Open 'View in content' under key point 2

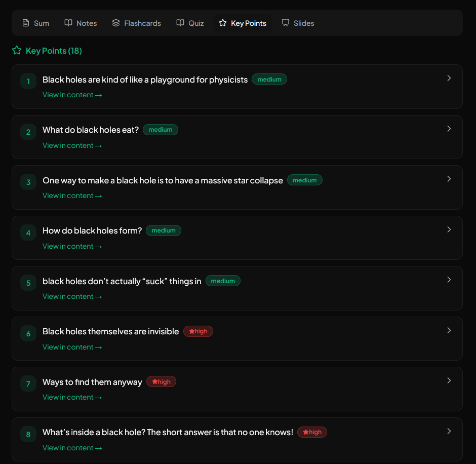pyautogui.click(x=72, y=145)
